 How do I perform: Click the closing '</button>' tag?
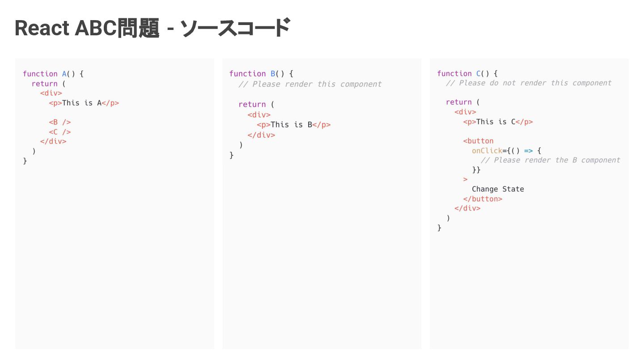tap(483, 199)
